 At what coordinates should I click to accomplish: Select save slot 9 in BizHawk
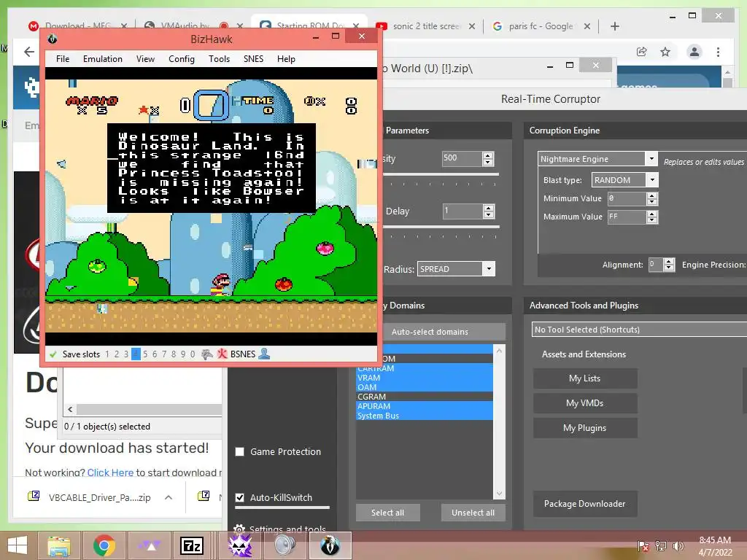(183, 354)
